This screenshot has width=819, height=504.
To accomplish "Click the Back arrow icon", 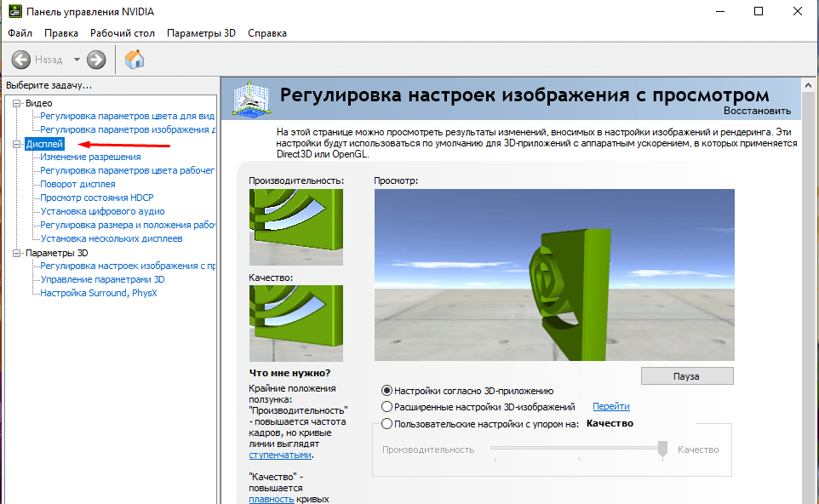I will click(x=21, y=60).
